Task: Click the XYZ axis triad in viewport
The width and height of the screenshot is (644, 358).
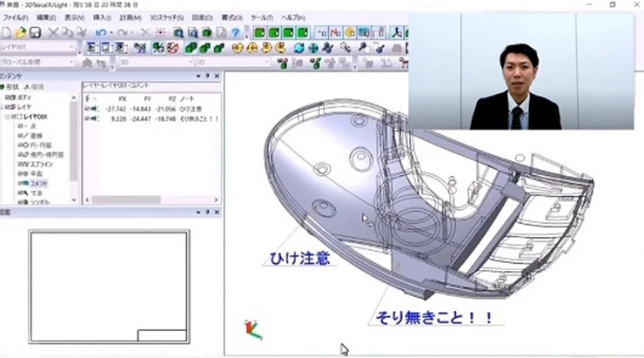Action: click(x=252, y=329)
